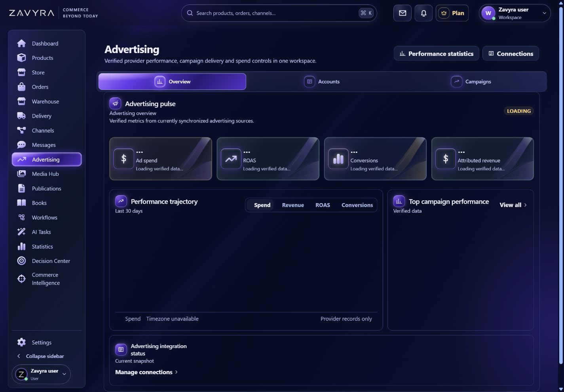Follow the Manage connections link

tap(146, 372)
